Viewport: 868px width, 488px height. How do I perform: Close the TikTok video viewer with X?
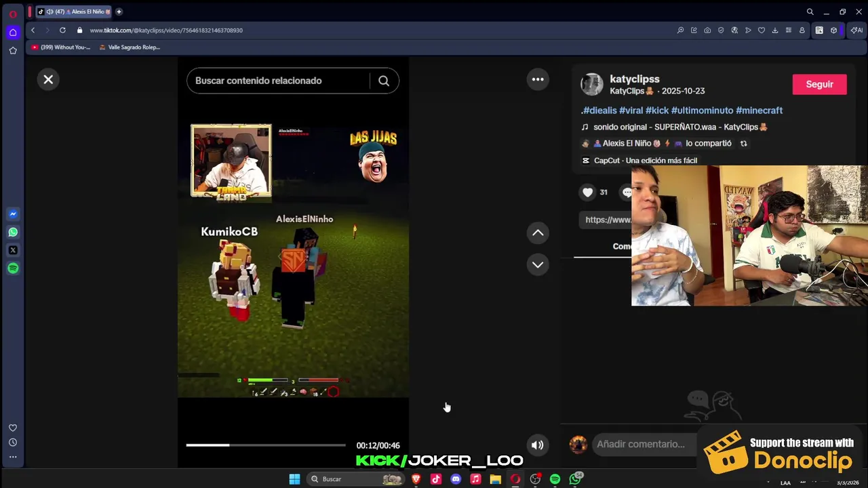click(48, 79)
